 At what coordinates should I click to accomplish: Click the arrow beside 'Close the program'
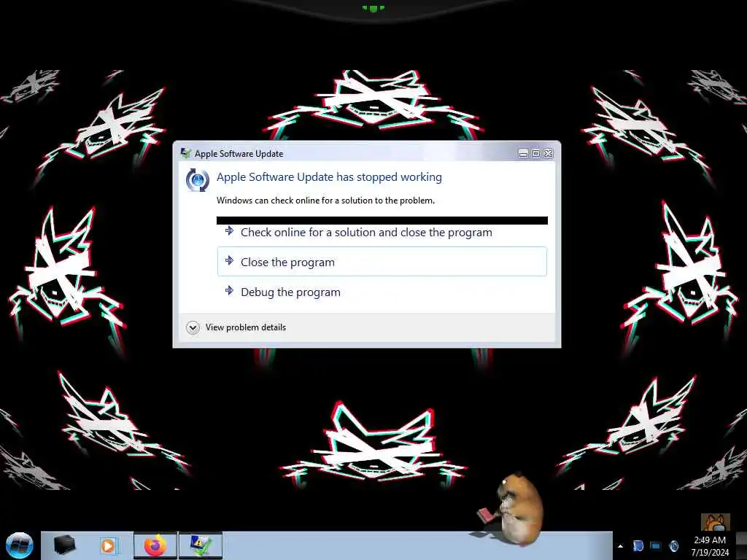pyautogui.click(x=229, y=260)
